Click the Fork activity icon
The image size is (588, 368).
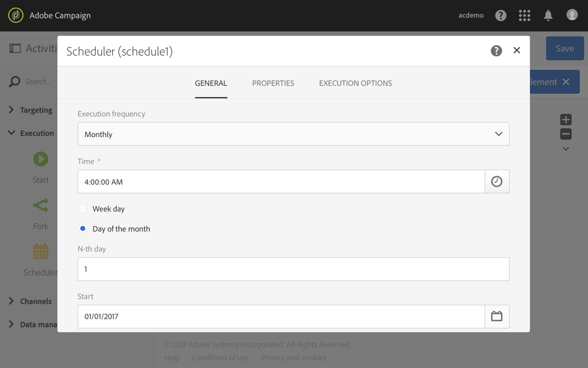(x=41, y=205)
